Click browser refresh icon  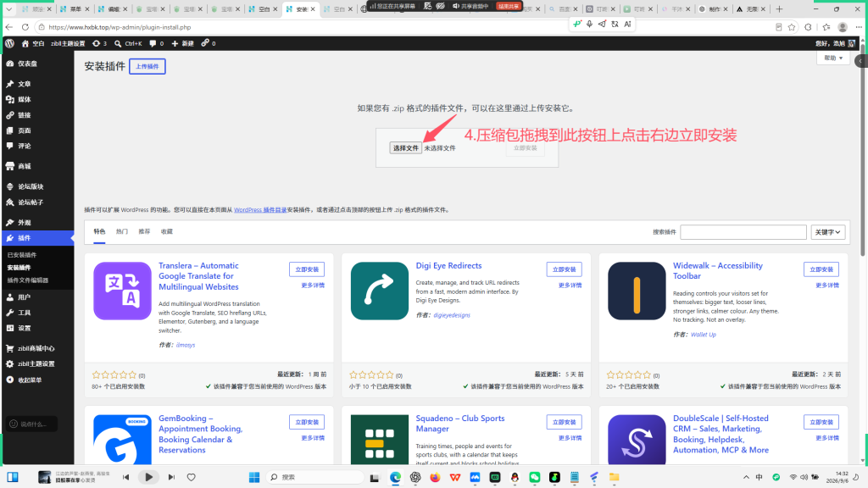coord(25,27)
